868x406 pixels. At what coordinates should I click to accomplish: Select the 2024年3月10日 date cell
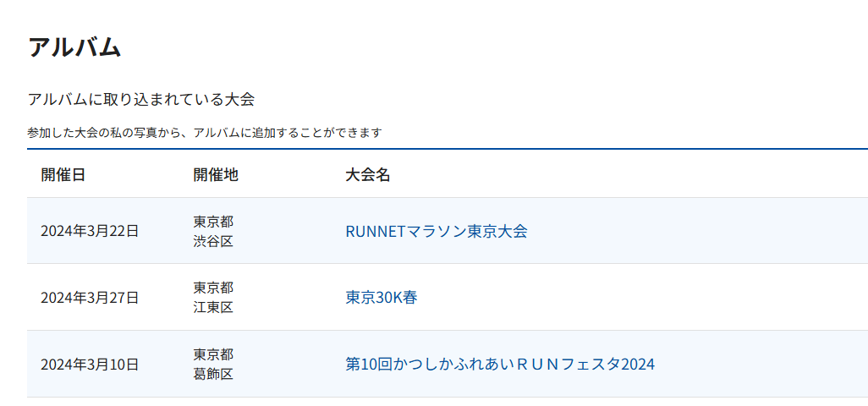[x=89, y=365]
